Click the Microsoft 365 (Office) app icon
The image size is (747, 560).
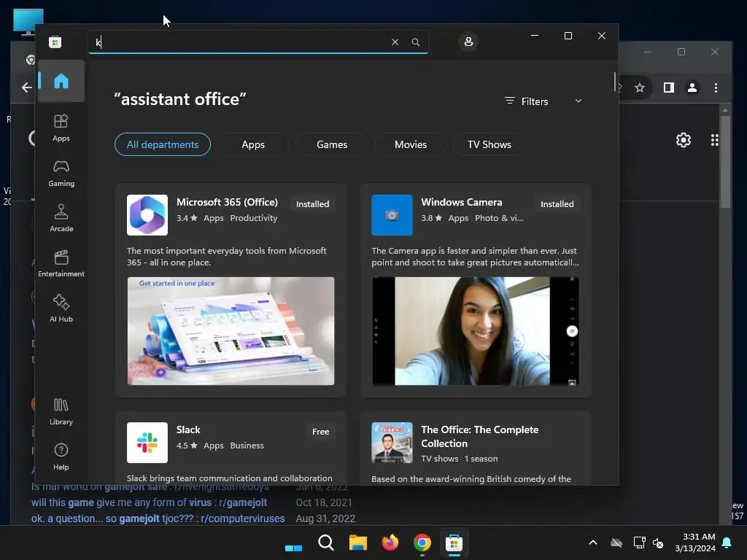pyautogui.click(x=147, y=215)
